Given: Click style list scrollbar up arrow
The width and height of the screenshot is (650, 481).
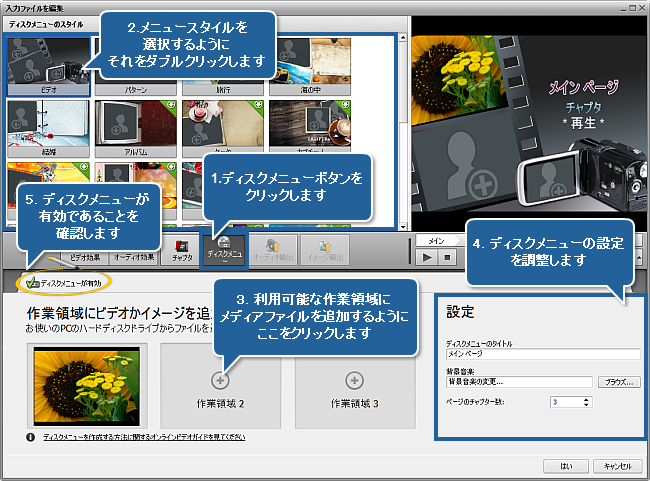Looking at the screenshot, I should [x=403, y=38].
